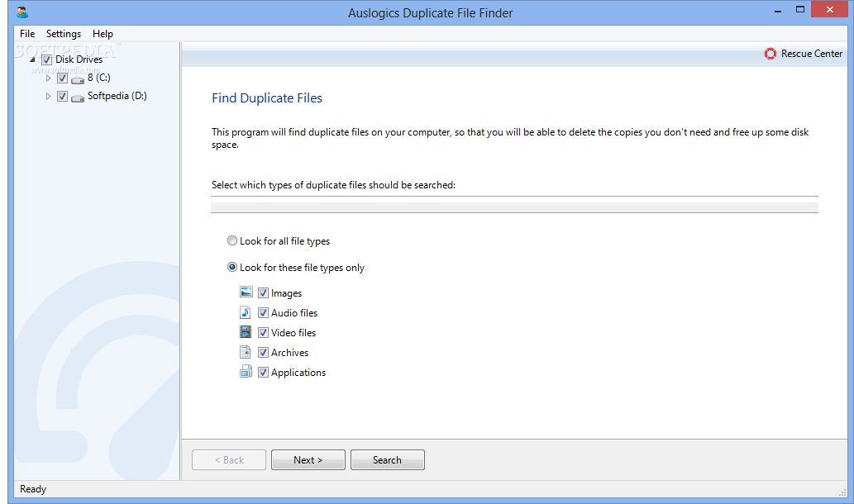Open the Rescue Center link

(812, 54)
